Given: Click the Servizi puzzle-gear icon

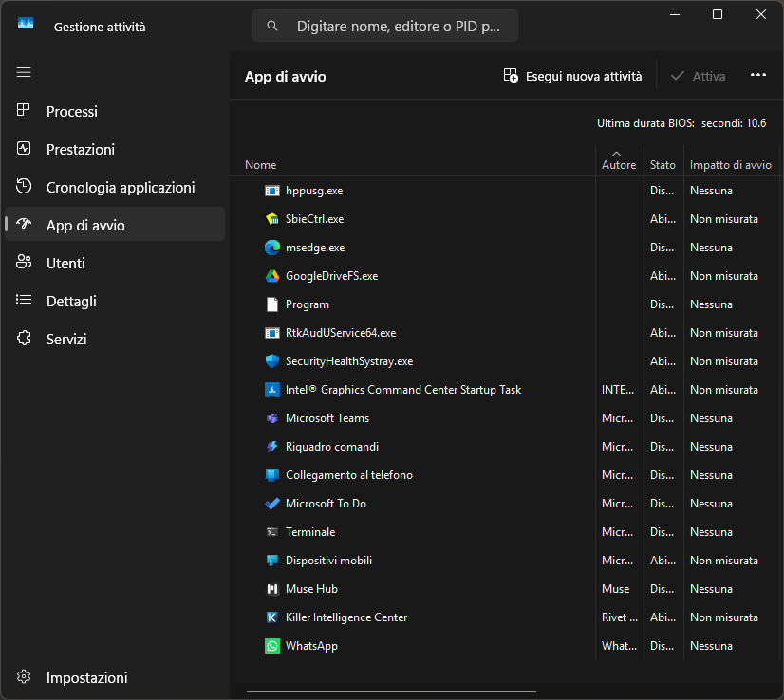Looking at the screenshot, I should (24, 338).
